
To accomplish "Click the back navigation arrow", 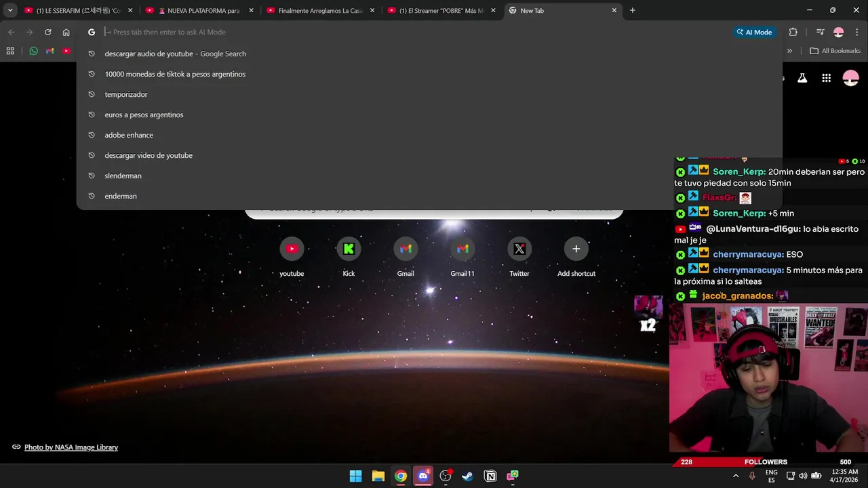I will point(11,32).
